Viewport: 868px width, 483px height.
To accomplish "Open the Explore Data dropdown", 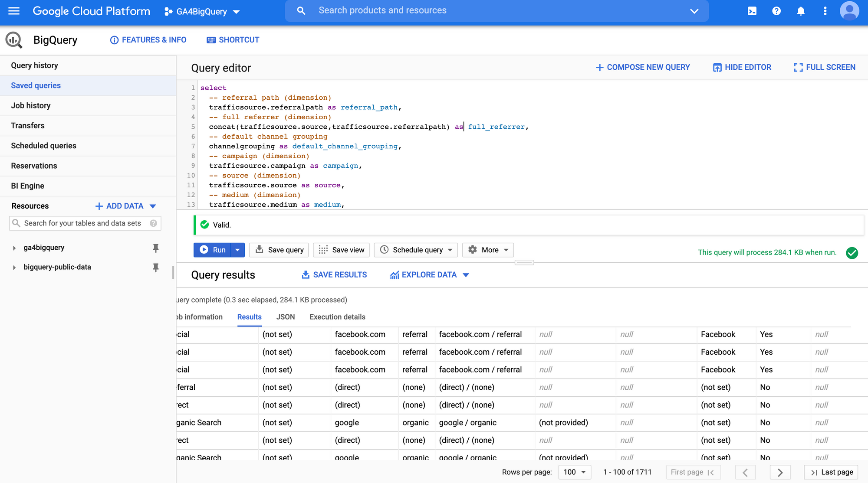I will point(430,275).
